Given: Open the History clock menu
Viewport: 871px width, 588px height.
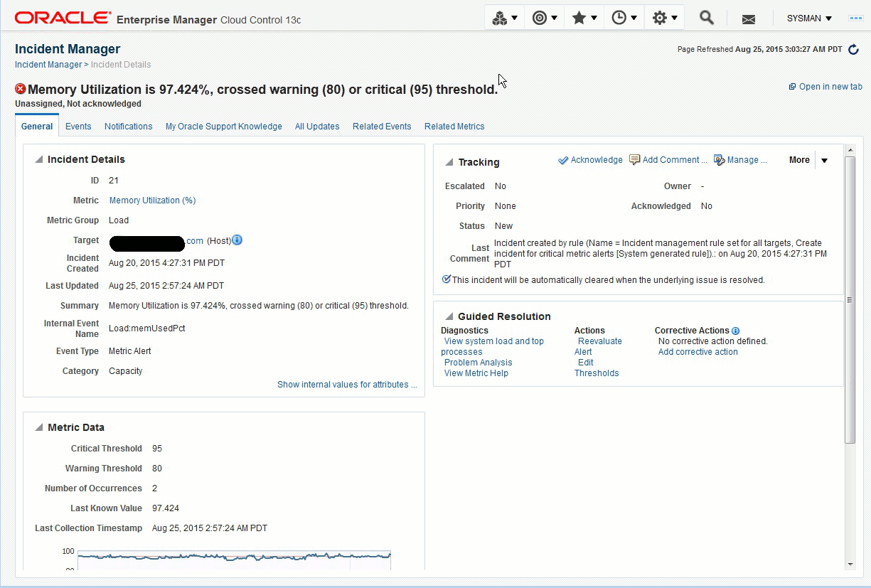Looking at the screenshot, I should tap(624, 18).
